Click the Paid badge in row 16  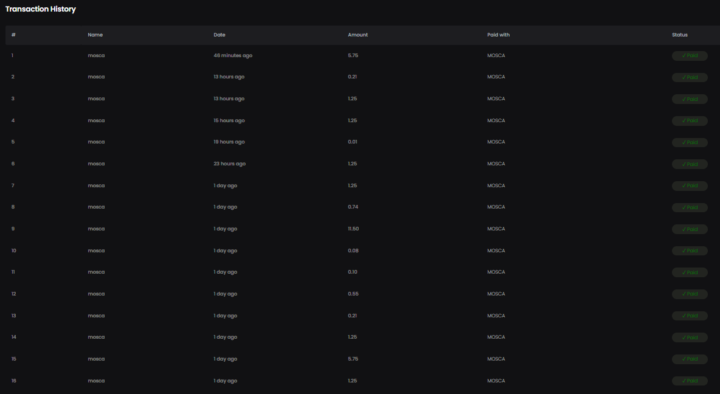pyautogui.click(x=689, y=381)
